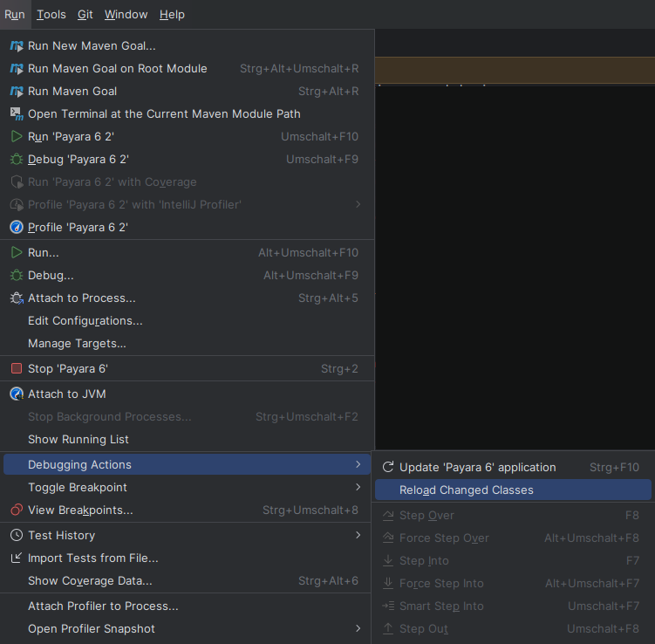Image resolution: width=655 pixels, height=644 pixels.
Task: Click the red stop icon for Stop 'Payara 6'
Action: [16, 368]
